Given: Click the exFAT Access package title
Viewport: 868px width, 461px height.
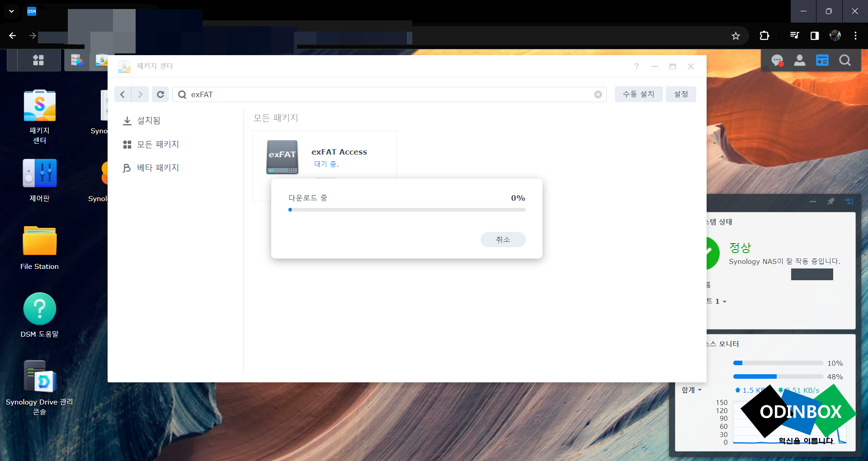Looking at the screenshot, I should (x=339, y=152).
